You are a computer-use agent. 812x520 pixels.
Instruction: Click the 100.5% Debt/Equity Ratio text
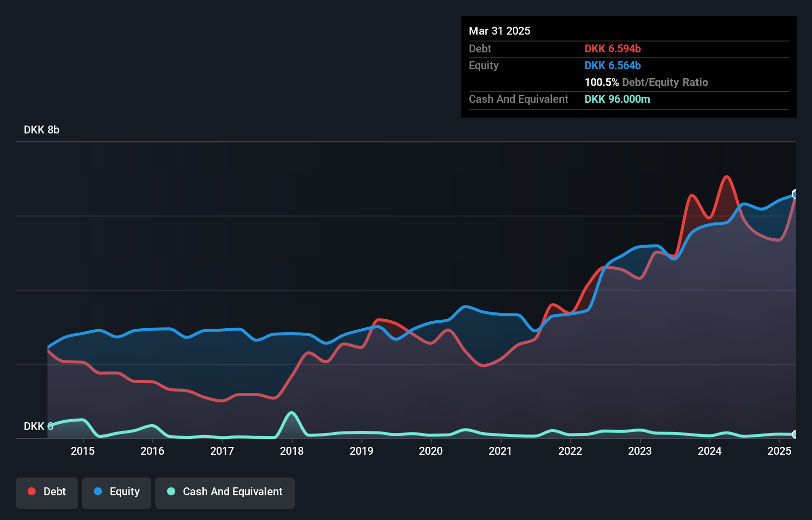646,82
